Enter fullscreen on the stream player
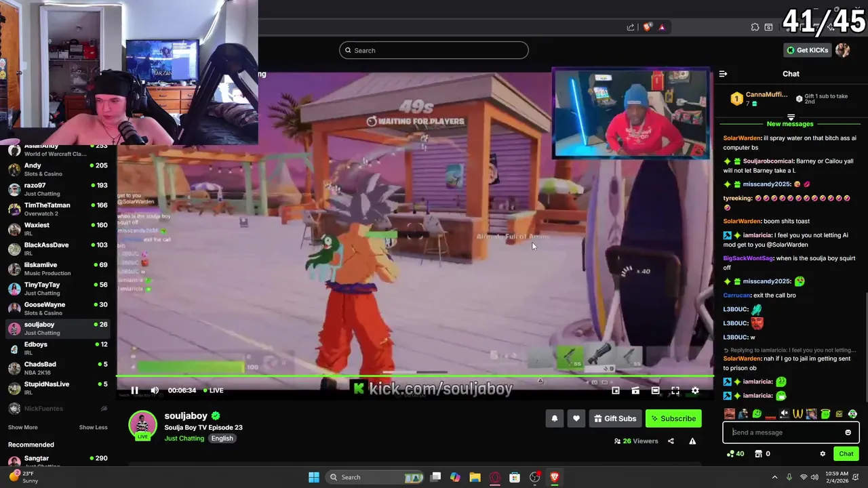The image size is (868, 488). pyautogui.click(x=675, y=390)
